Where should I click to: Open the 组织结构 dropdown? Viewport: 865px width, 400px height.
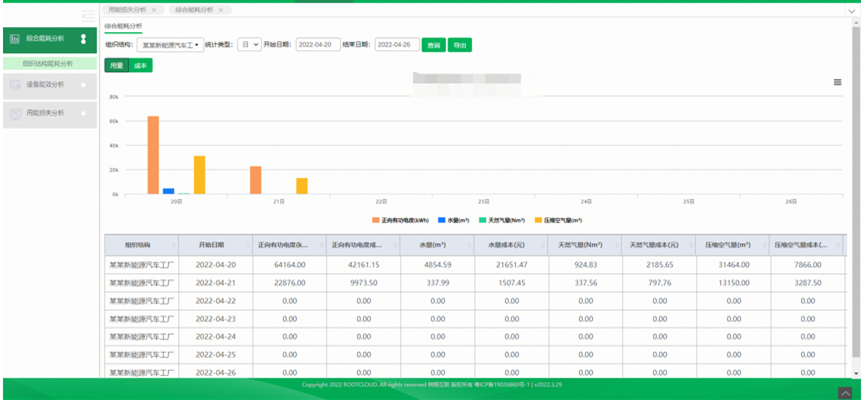click(169, 45)
